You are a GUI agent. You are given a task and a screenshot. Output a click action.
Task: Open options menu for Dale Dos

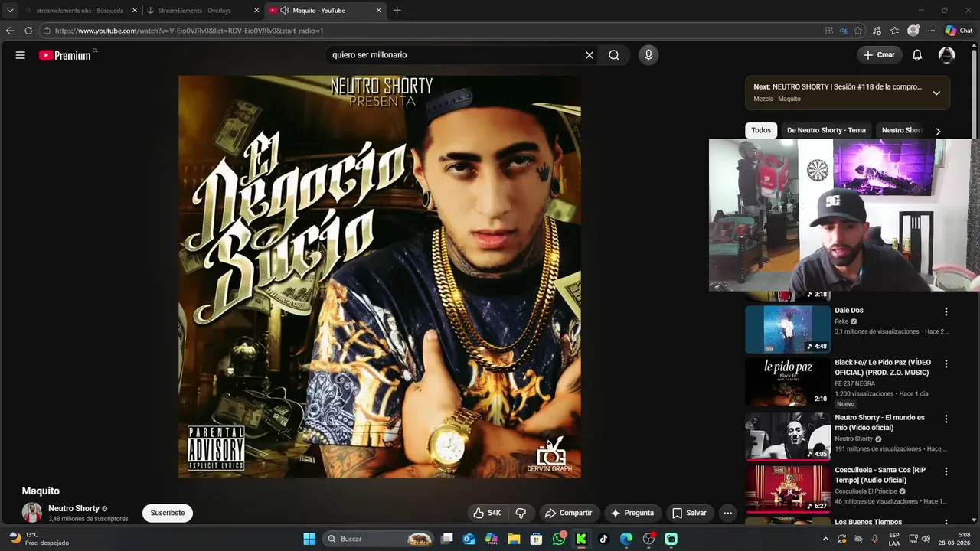point(946,311)
